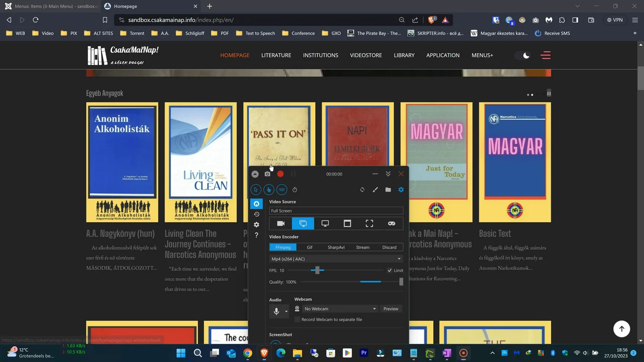This screenshot has height=362, width=644.
Task: Toggle include mouse cursor in recording
Action: pyautogui.click(x=256, y=190)
